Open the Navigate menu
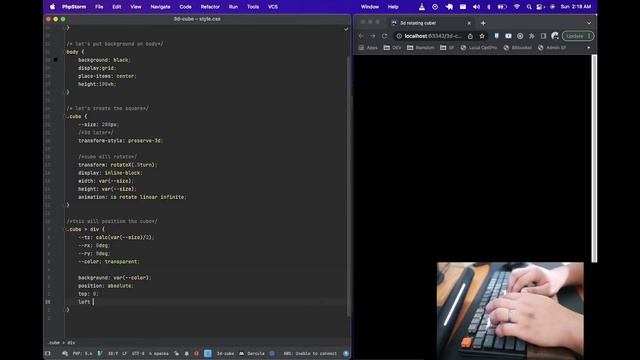Viewport: 640px width, 360px height. pos(160,7)
